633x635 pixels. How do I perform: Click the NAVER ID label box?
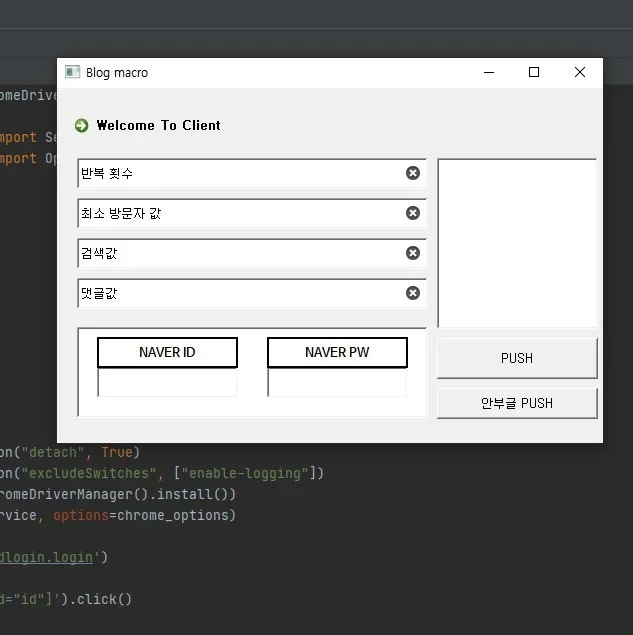coord(167,352)
